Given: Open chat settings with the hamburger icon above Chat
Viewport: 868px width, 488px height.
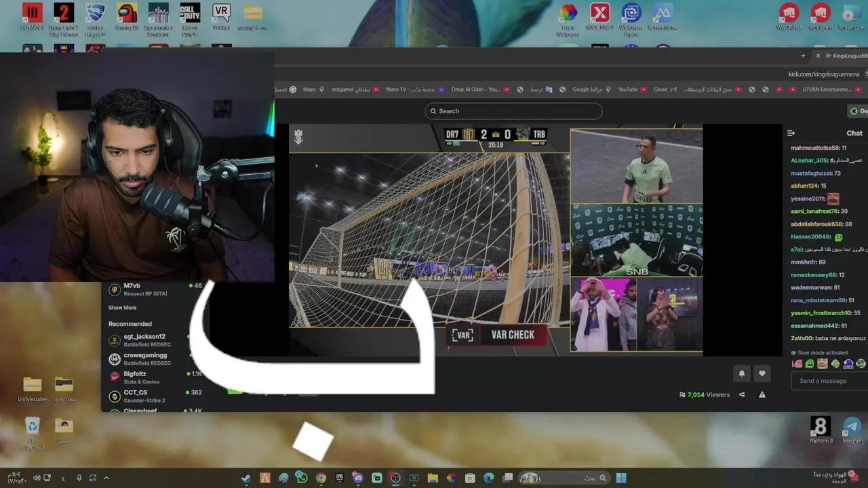Looking at the screenshot, I should pos(792,133).
